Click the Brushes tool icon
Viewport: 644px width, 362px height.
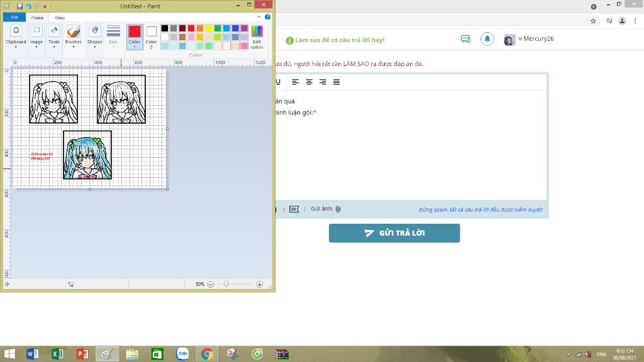[x=74, y=31]
